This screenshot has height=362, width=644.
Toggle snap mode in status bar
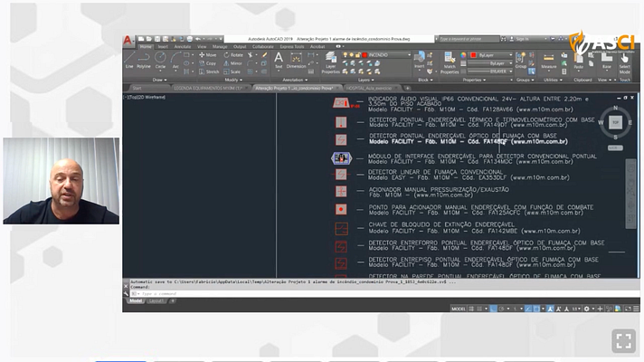(479, 309)
